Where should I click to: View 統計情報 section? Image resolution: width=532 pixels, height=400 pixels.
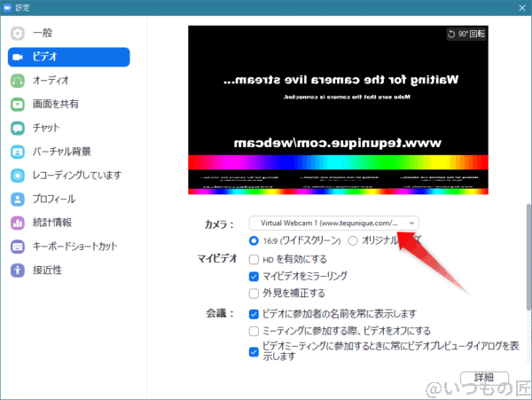(x=52, y=223)
